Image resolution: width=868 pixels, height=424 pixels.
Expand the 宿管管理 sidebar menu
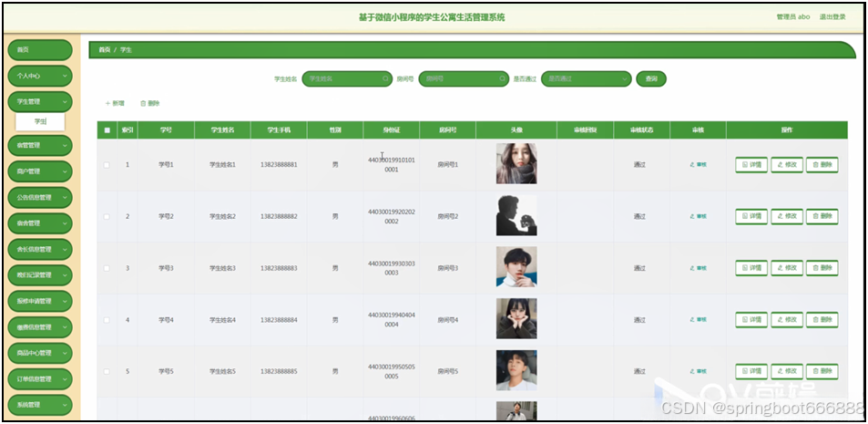point(40,145)
